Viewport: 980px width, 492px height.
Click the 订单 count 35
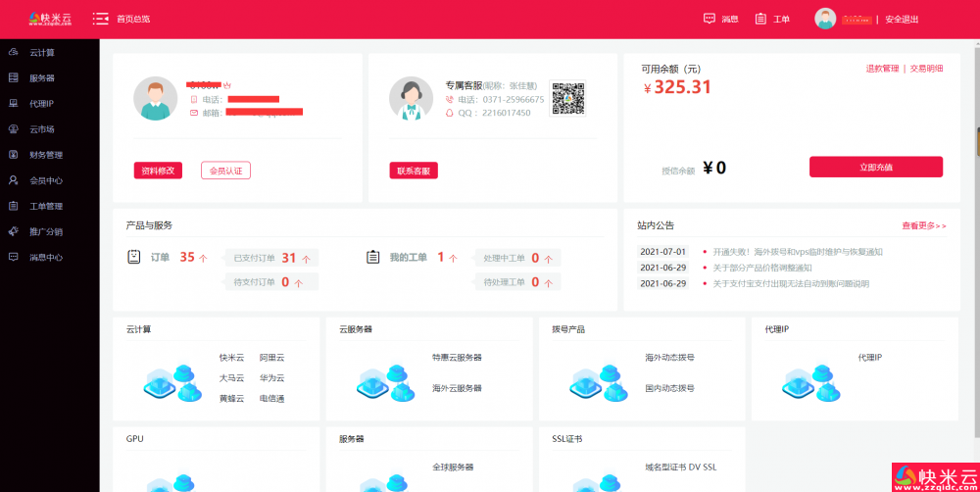(x=187, y=257)
